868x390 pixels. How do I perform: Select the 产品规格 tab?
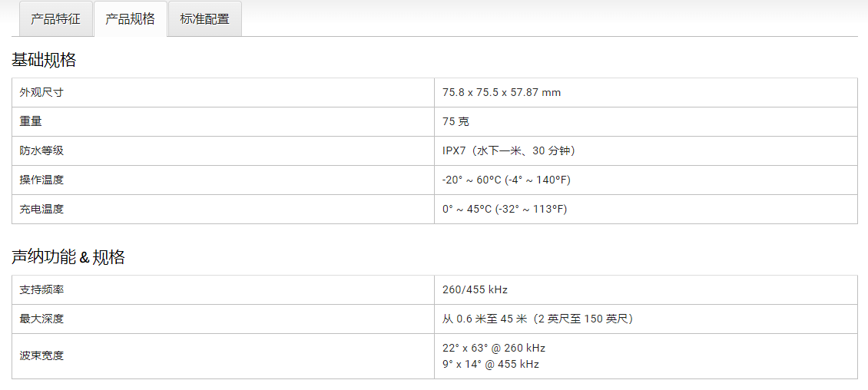(x=130, y=18)
